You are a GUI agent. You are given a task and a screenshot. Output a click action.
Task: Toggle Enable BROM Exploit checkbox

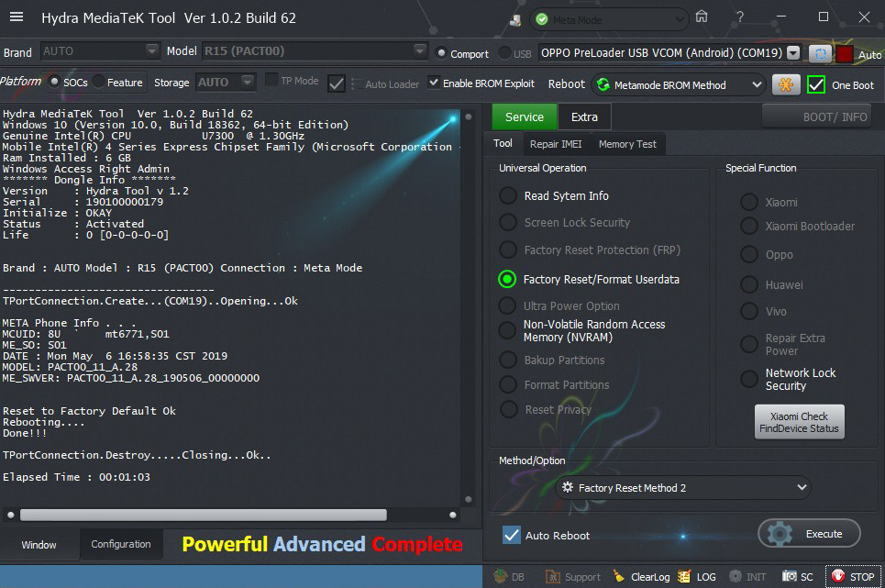click(434, 83)
